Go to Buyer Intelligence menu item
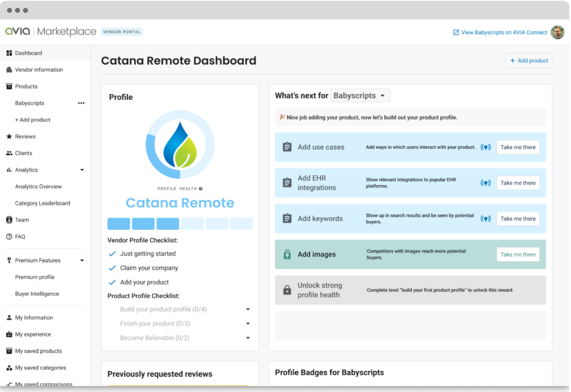 click(37, 294)
